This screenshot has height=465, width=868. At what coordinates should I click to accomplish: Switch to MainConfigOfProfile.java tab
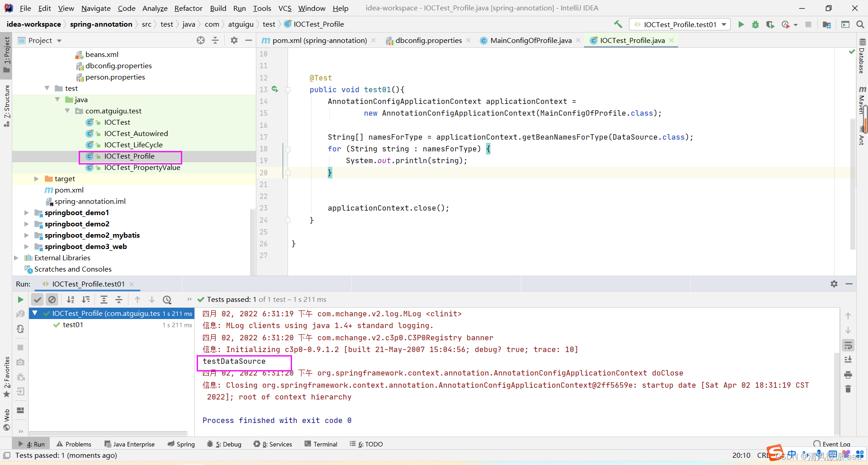tap(531, 40)
